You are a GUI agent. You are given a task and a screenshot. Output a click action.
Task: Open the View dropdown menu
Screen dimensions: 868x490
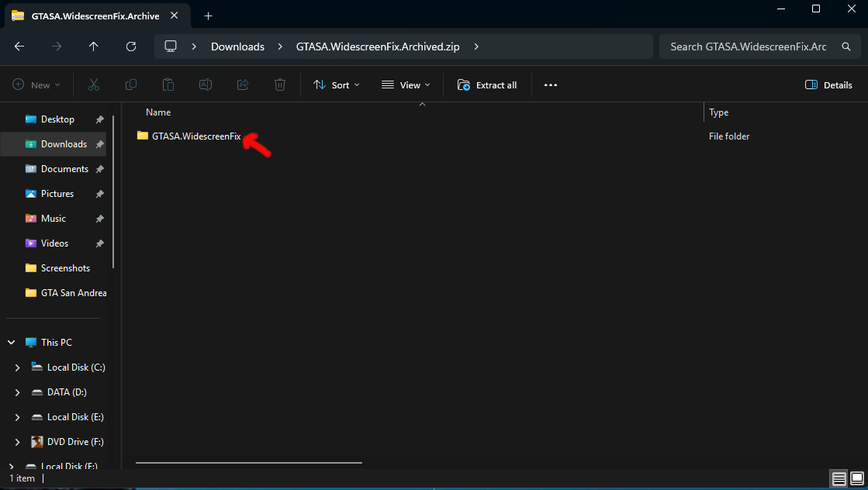coord(406,85)
